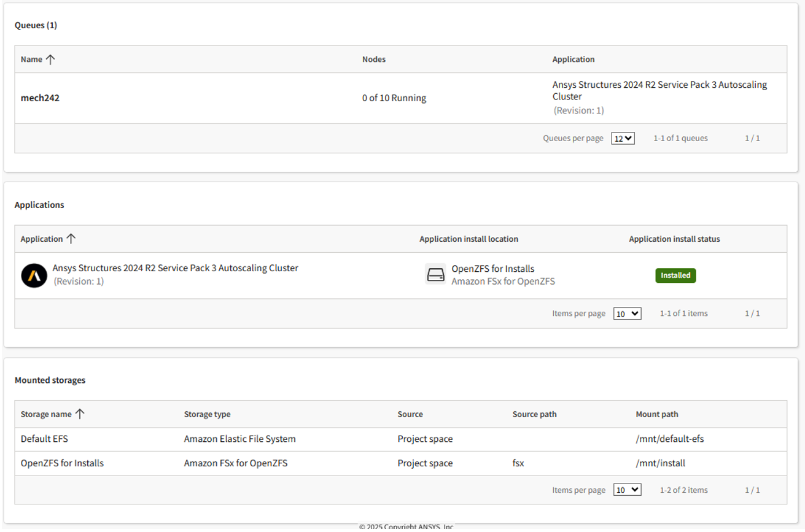Click Amazon FSx for OpenZFS in Mounted storages
This screenshot has width=805, height=532.
pos(236,463)
